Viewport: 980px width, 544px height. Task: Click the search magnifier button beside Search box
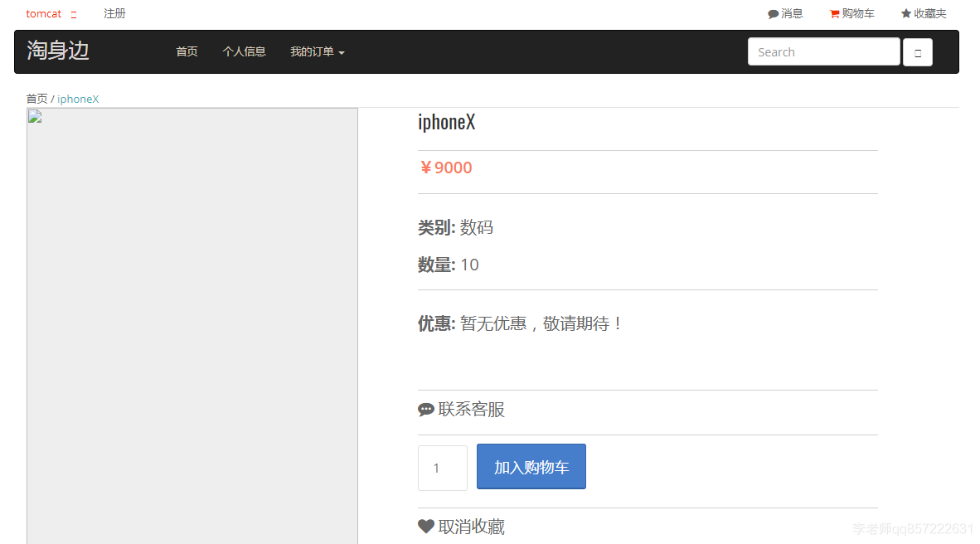click(918, 51)
